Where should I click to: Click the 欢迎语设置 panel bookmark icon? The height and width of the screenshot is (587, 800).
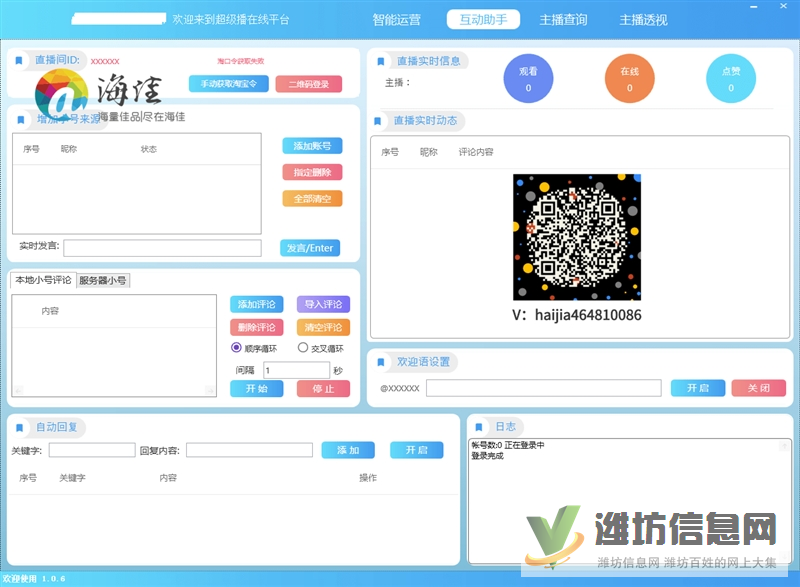(x=378, y=361)
